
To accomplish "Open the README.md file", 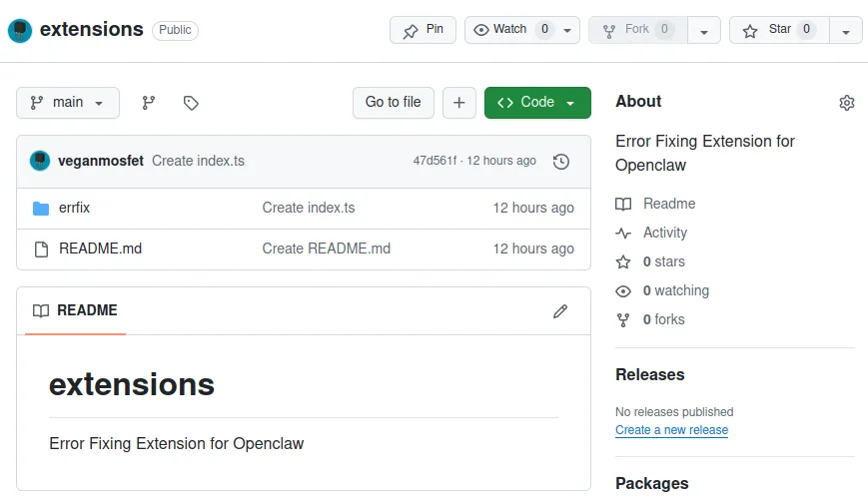I will point(100,249).
